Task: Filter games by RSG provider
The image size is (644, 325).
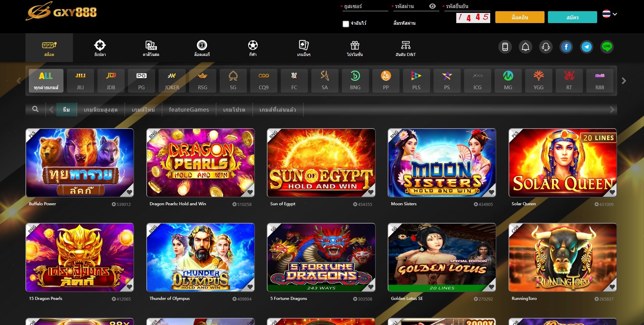Action: (x=203, y=81)
